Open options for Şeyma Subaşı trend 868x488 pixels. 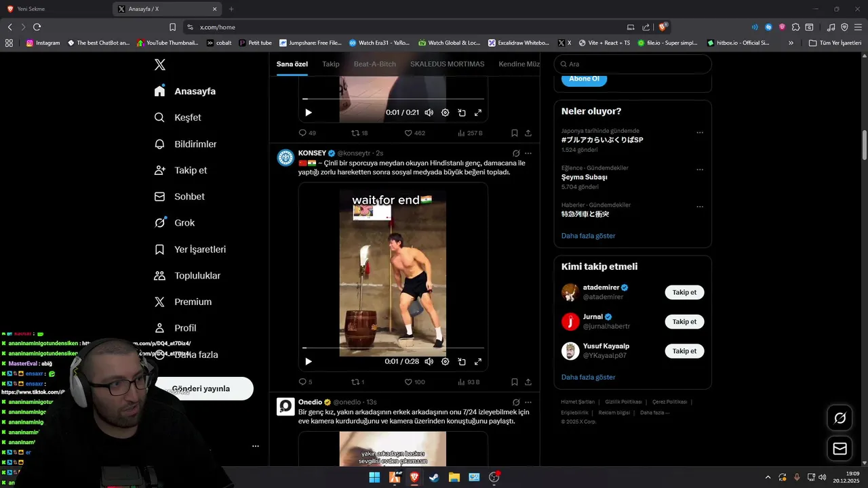(x=700, y=169)
